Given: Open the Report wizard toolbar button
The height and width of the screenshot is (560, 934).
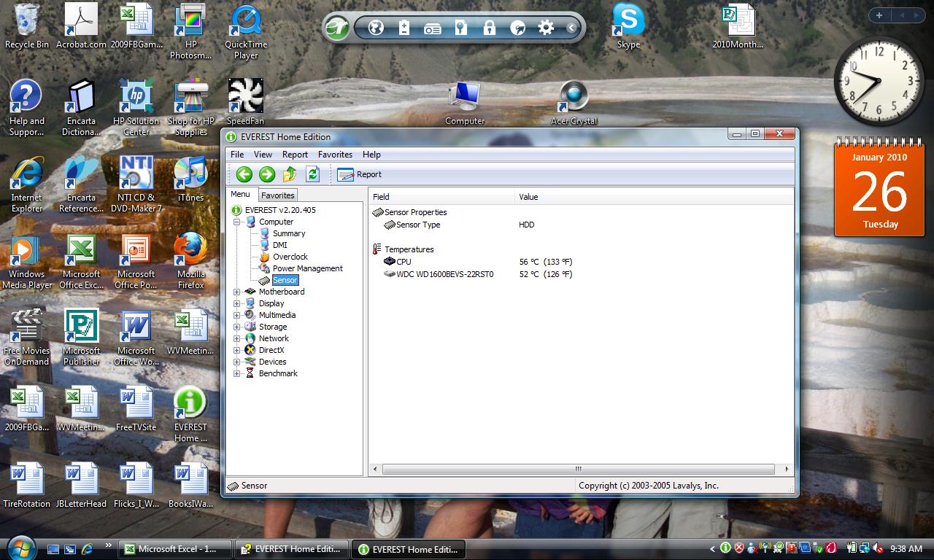Looking at the screenshot, I should click(359, 174).
